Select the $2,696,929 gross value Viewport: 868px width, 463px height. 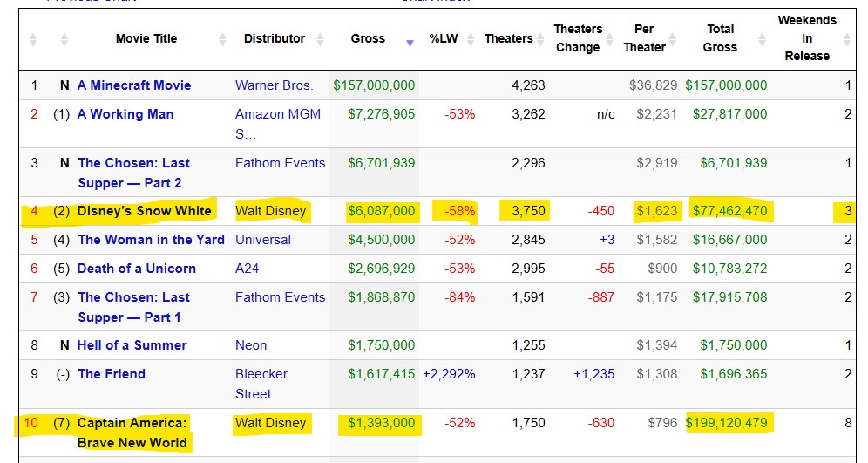click(382, 269)
